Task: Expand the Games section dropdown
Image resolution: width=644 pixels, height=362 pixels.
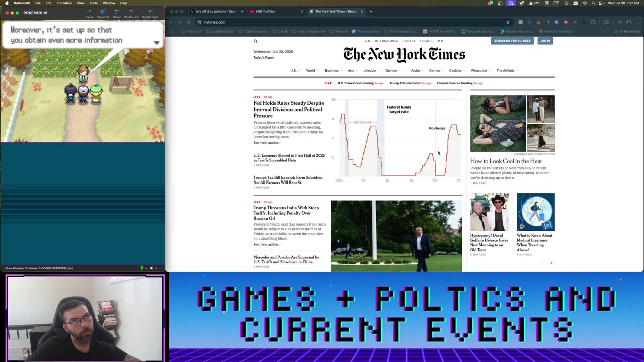Action: pyautogui.click(x=436, y=71)
